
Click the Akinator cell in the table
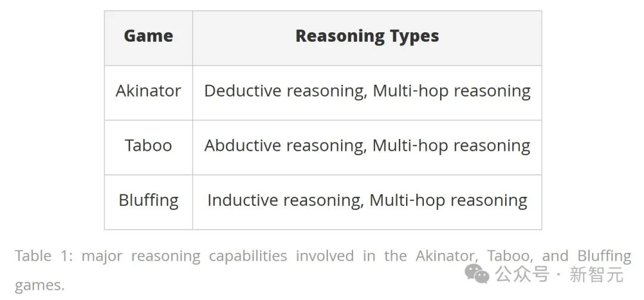pos(148,91)
